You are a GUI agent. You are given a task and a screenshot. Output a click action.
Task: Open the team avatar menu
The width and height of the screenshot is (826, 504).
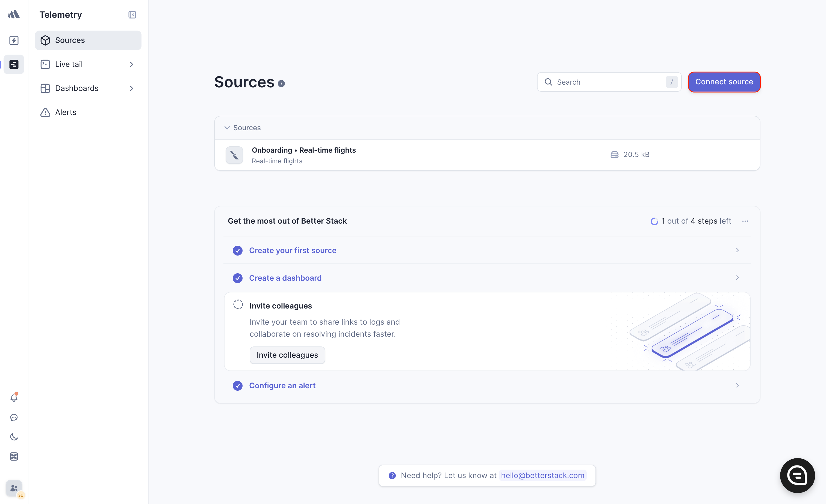[x=14, y=488]
